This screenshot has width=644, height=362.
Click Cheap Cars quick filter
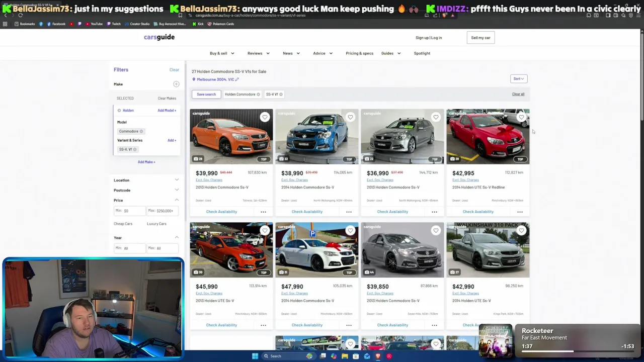coord(123,224)
